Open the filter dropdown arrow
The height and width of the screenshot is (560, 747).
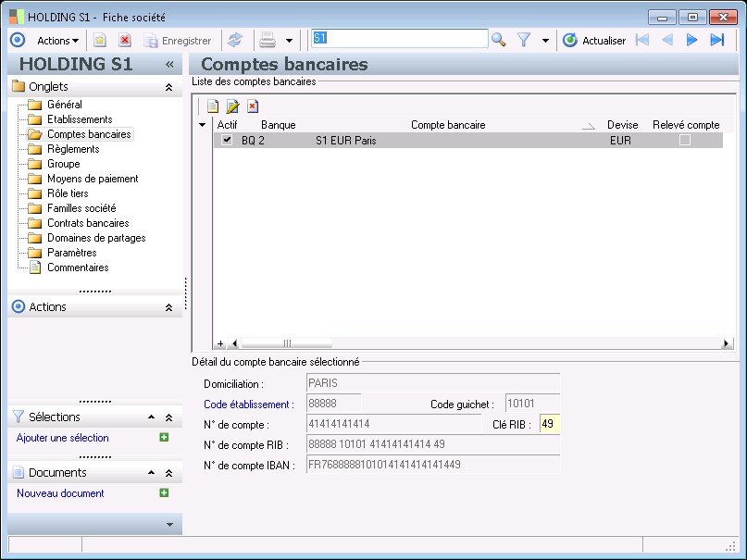click(545, 41)
